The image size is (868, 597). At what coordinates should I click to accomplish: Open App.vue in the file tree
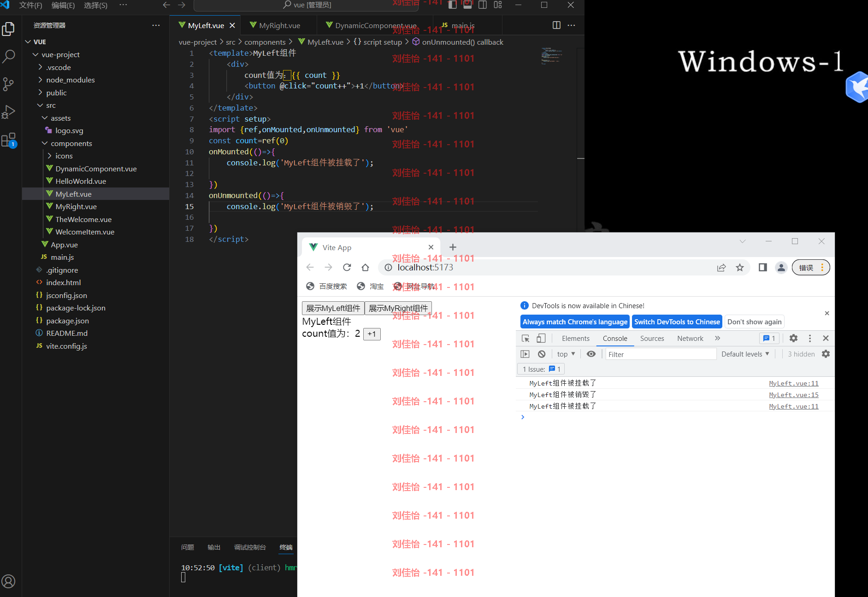64,245
